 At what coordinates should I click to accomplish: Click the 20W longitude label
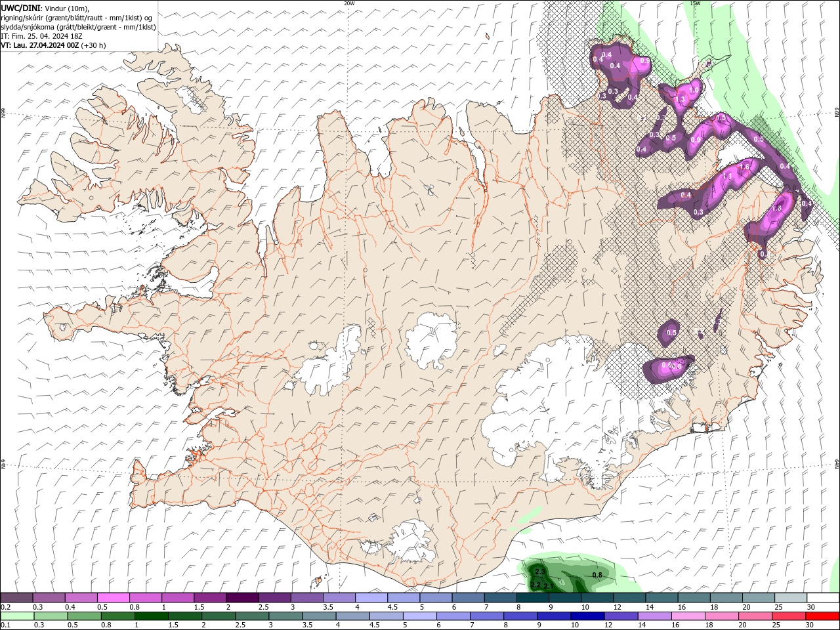[x=349, y=3]
